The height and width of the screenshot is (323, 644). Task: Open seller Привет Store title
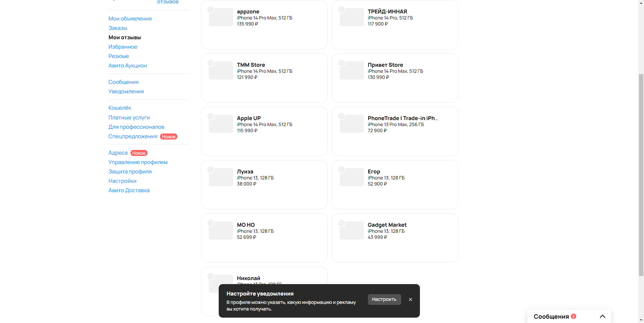coord(385,65)
